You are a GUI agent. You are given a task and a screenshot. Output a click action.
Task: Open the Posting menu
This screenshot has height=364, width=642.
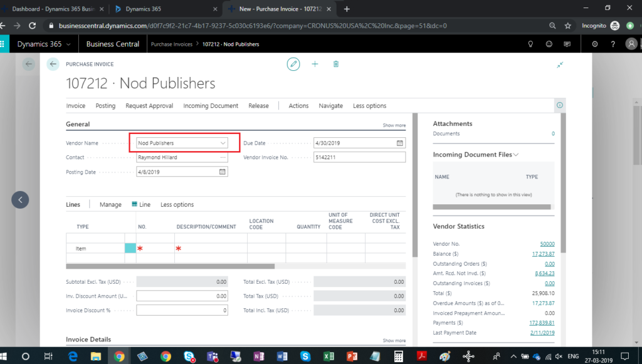(x=105, y=106)
